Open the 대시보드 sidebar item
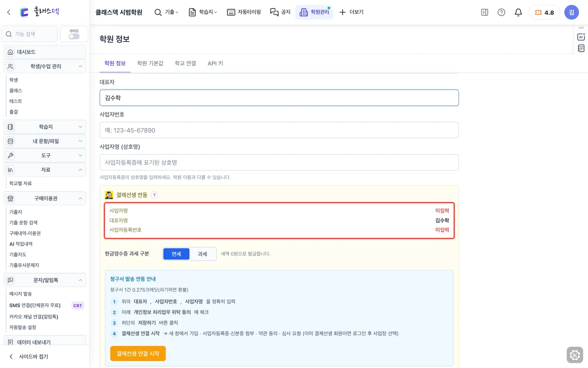 click(45, 52)
